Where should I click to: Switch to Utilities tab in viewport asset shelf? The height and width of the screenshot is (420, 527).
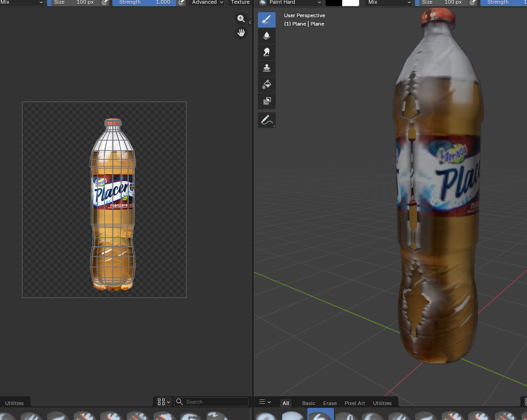[x=382, y=403]
